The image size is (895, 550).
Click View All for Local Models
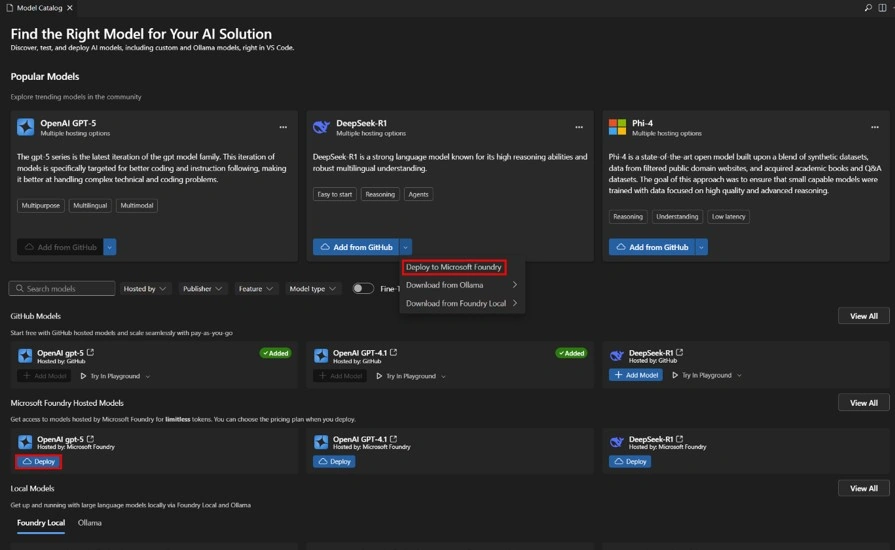pos(864,488)
